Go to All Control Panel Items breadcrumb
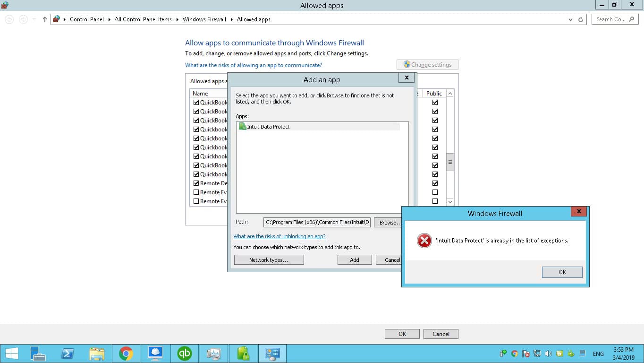The height and width of the screenshot is (363, 644). [143, 19]
